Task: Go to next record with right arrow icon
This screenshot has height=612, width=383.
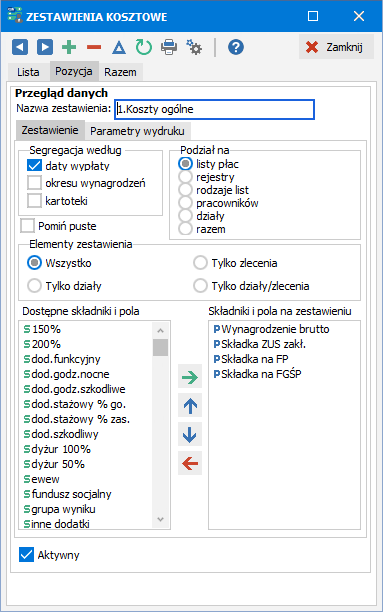Action: click(x=45, y=47)
